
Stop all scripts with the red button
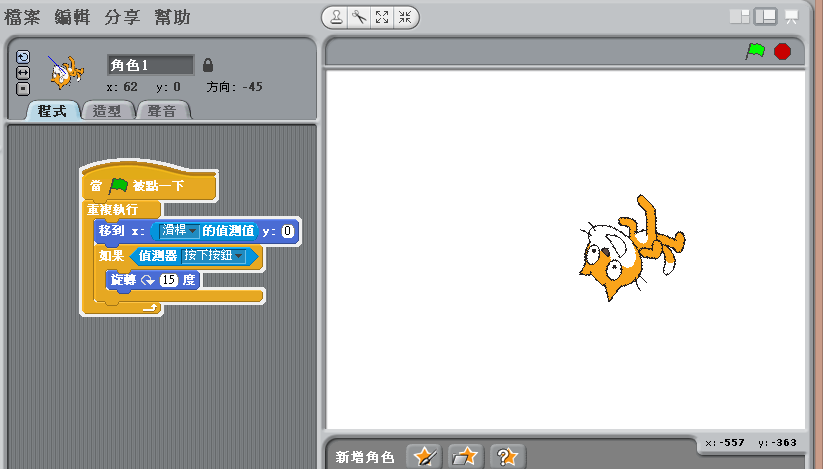pos(782,51)
